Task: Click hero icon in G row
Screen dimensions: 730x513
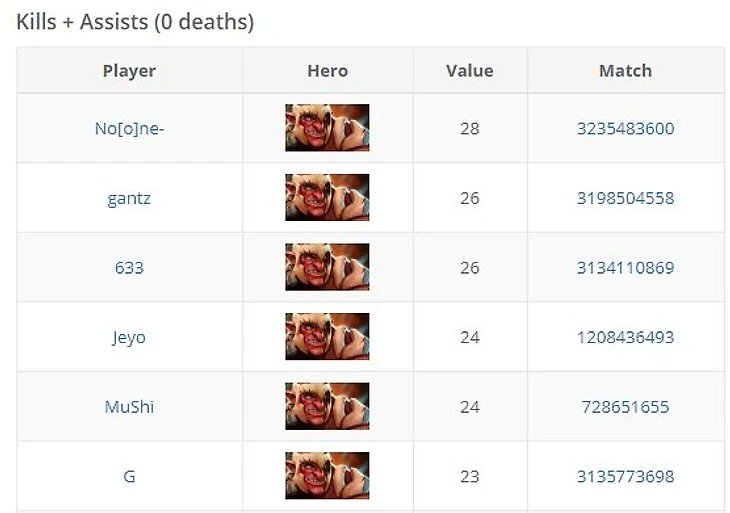Action: point(327,476)
